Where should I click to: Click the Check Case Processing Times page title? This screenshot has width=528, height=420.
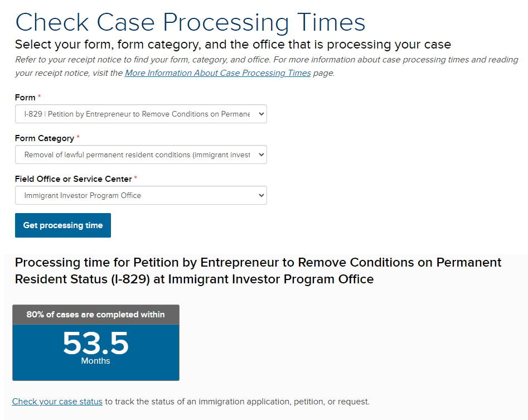coord(190,22)
